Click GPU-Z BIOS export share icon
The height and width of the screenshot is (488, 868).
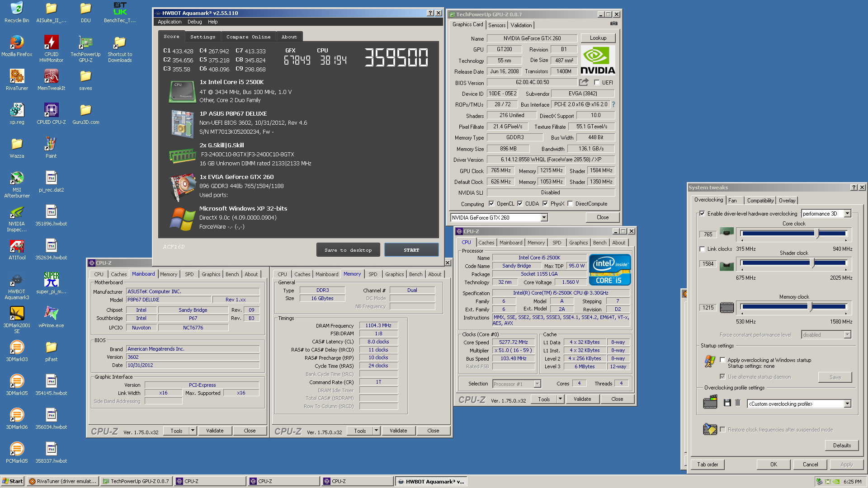[584, 82]
